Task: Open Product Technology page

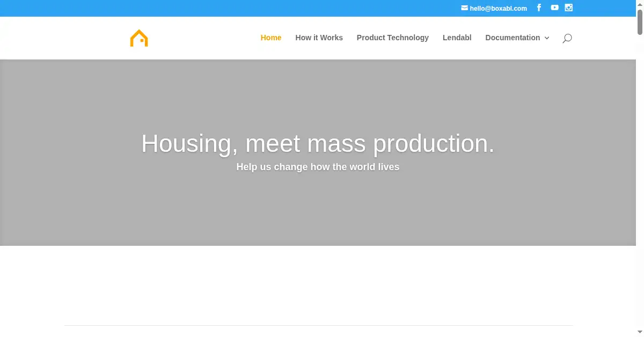Action: (x=393, y=38)
